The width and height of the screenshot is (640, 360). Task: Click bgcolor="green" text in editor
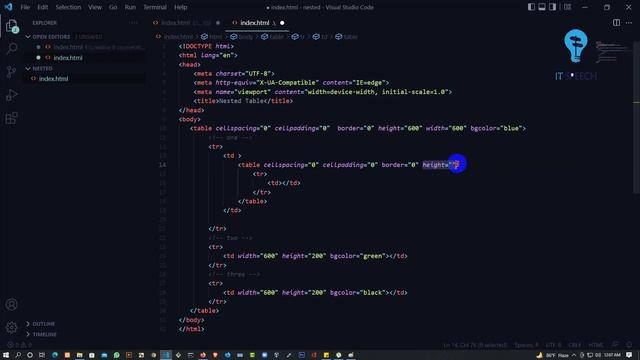click(x=358, y=256)
